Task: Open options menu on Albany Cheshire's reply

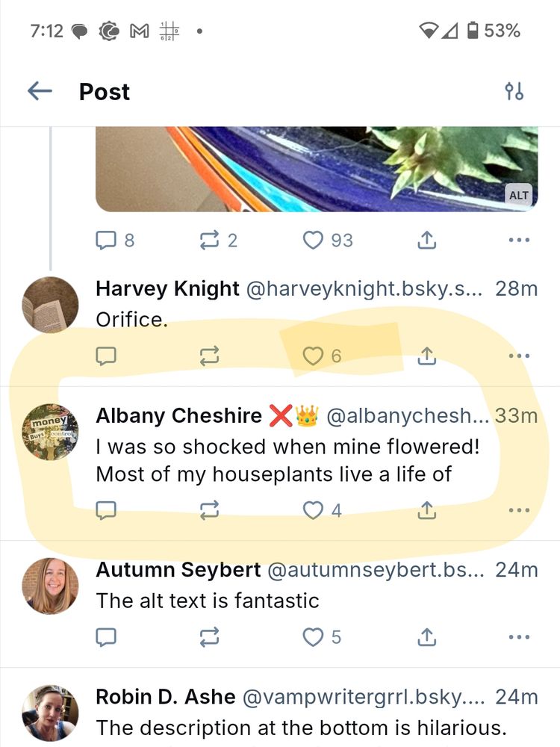Action: [518, 510]
